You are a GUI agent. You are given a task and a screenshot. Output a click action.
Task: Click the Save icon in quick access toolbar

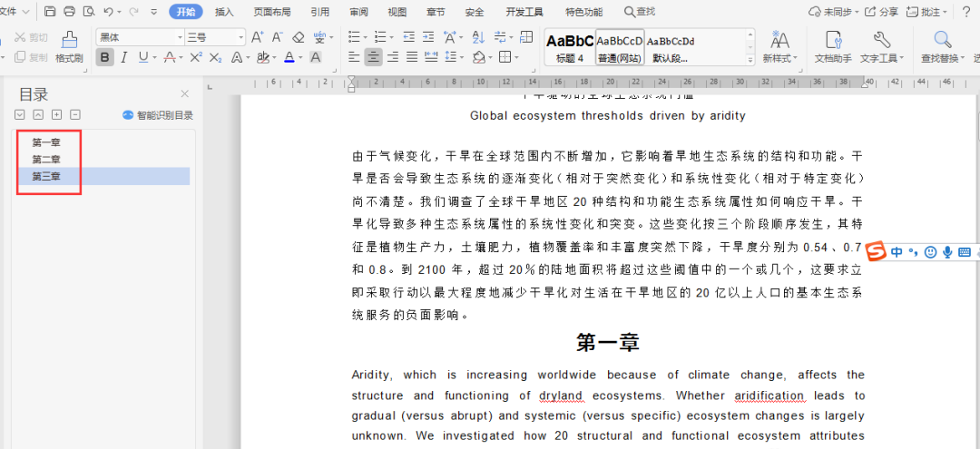pyautogui.click(x=50, y=12)
